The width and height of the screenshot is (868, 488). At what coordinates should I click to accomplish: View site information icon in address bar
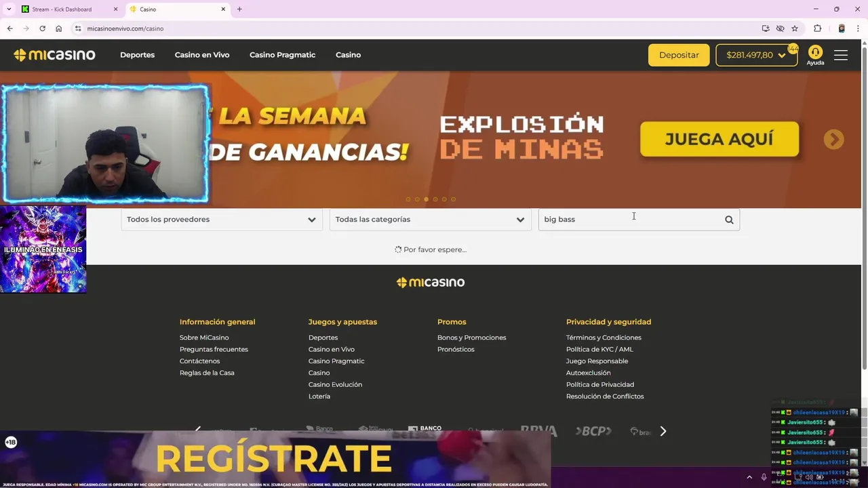click(x=78, y=28)
